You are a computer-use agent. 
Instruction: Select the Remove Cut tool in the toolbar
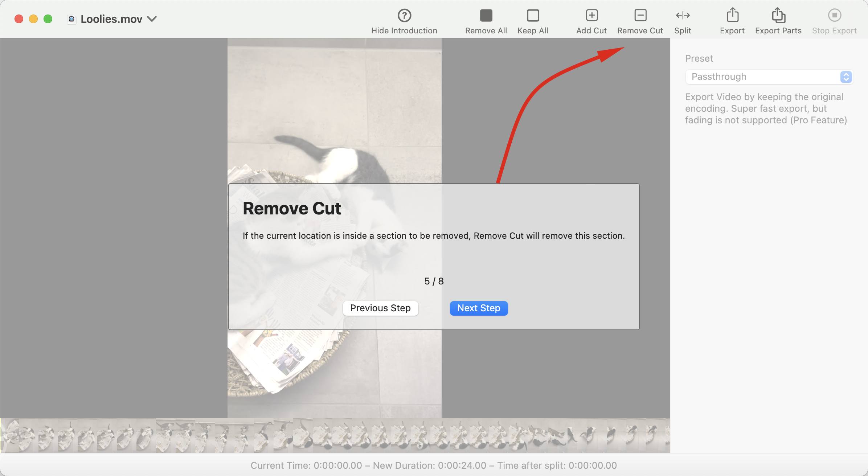point(640,15)
